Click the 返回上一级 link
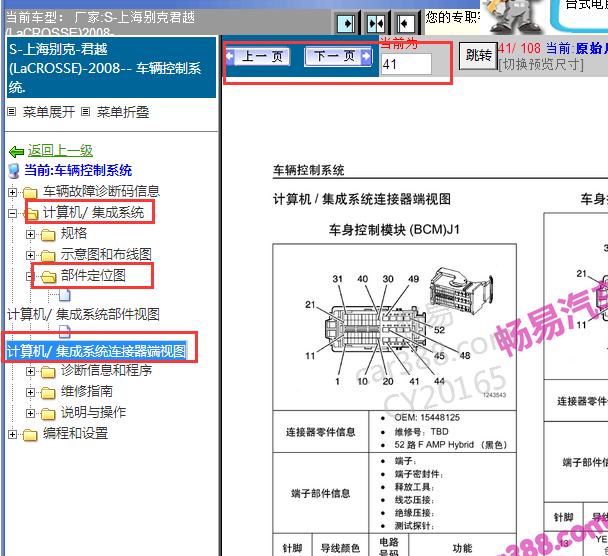Image resolution: width=608 pixels, height=556 pixels. tap(60, 150)
